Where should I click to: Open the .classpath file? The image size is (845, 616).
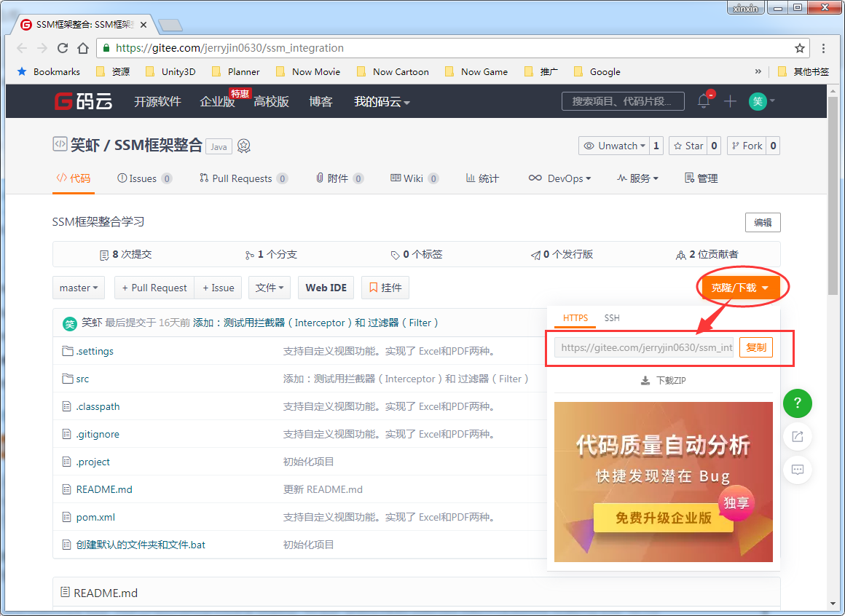[98, 406]
